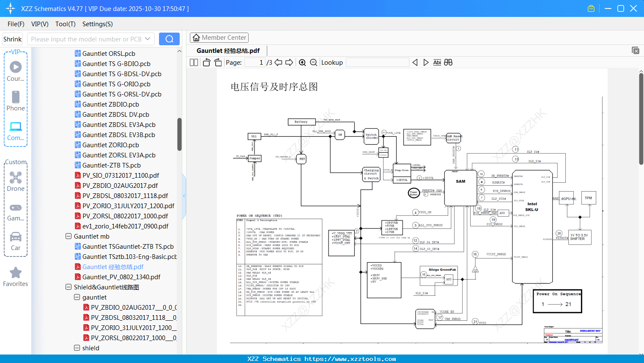This screenshot has width=644, height=363.
Task: Toggle two-page layout view icon
Action: 194,62
